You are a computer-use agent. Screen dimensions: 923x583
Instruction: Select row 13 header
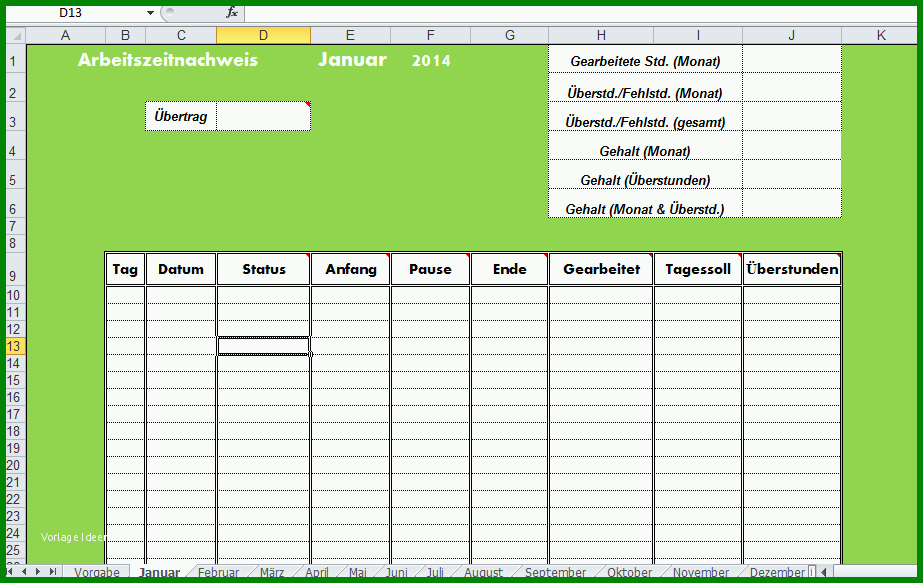(14, 346)
